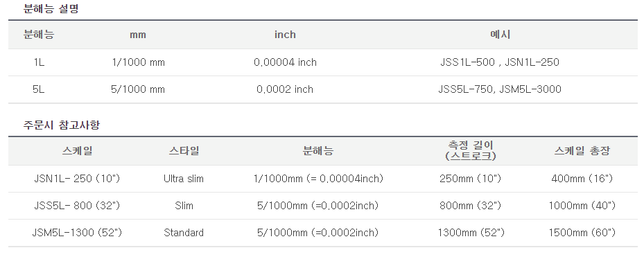Screen dimensions: 644x257
Task: Click the 0.00004 inch cell
Action: click(x=285, y=62)
